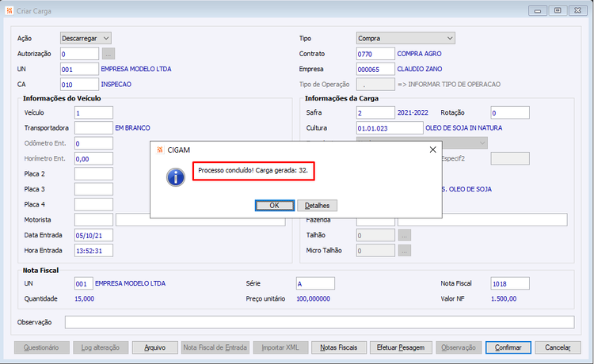Viewport: 594px width, 364px height.
Task: Click the Cancelar button
Action: (558, 347)
